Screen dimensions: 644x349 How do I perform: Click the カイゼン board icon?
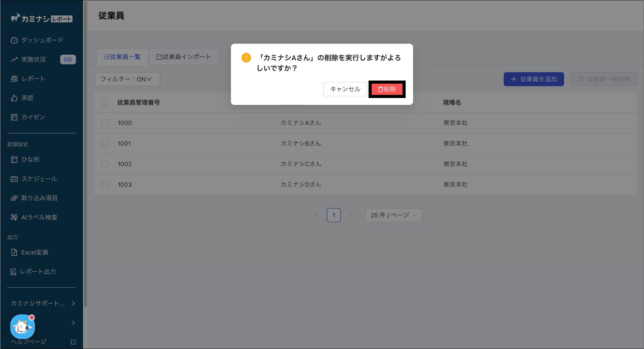pyautogui.click(x=14, y=117)
